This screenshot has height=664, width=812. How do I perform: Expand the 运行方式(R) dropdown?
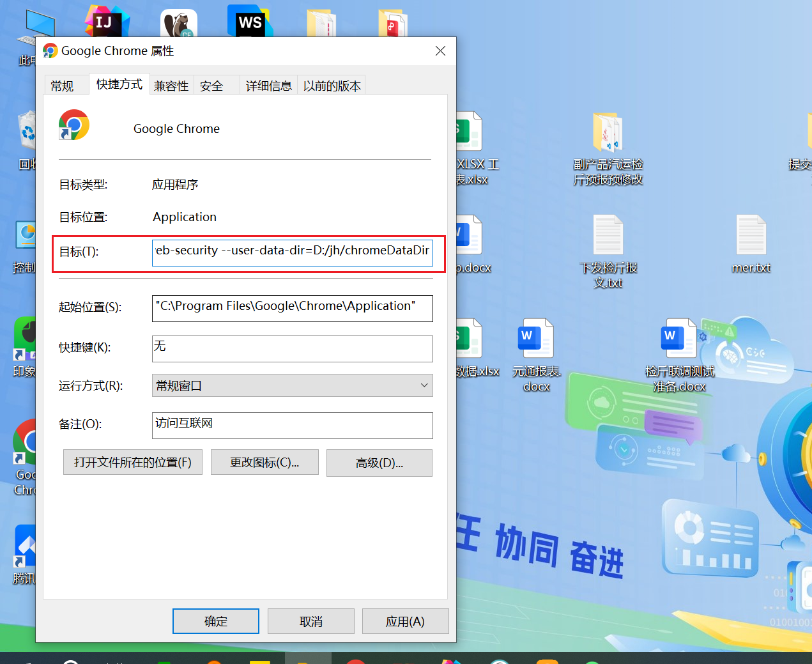point(293,385)
